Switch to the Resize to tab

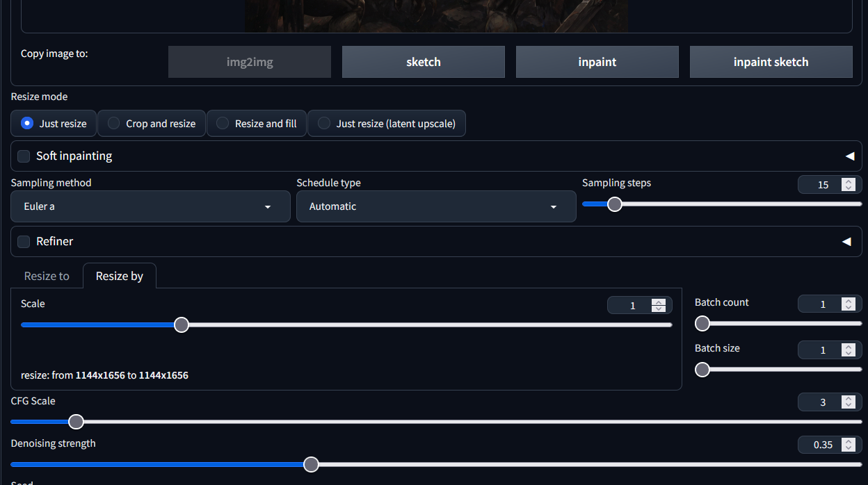(47, 276)
